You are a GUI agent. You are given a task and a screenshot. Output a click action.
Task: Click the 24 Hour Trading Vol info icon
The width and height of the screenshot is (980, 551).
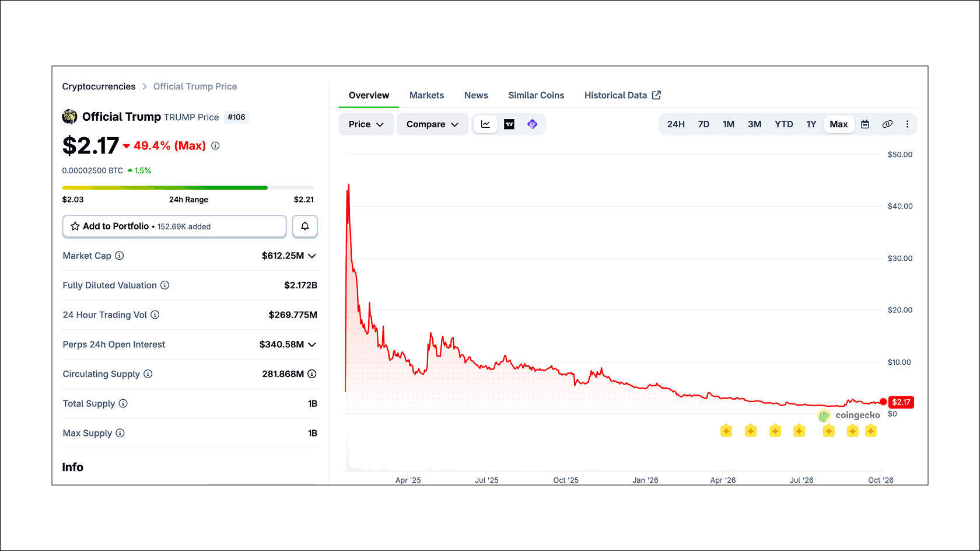click(155, 315)
